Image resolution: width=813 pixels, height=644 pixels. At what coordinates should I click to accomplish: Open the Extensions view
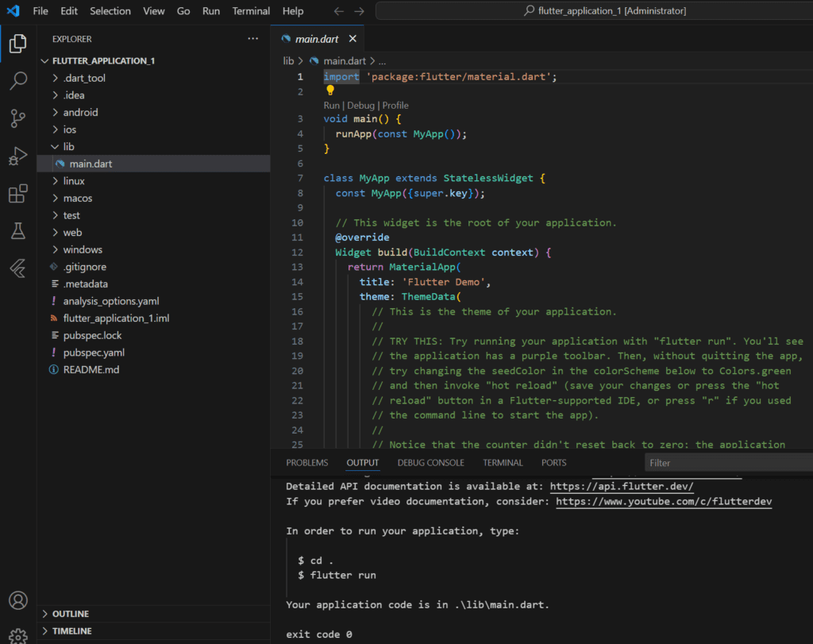coord(17,194)
